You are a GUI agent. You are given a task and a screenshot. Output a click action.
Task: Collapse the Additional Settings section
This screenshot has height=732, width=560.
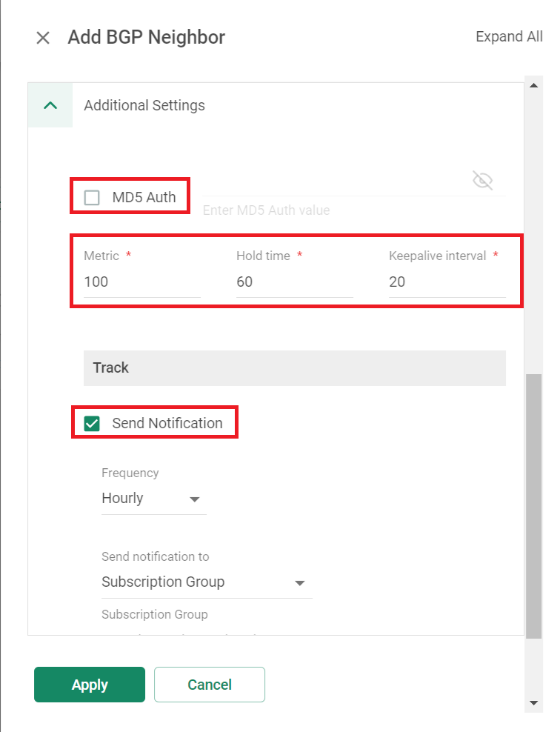50,105
